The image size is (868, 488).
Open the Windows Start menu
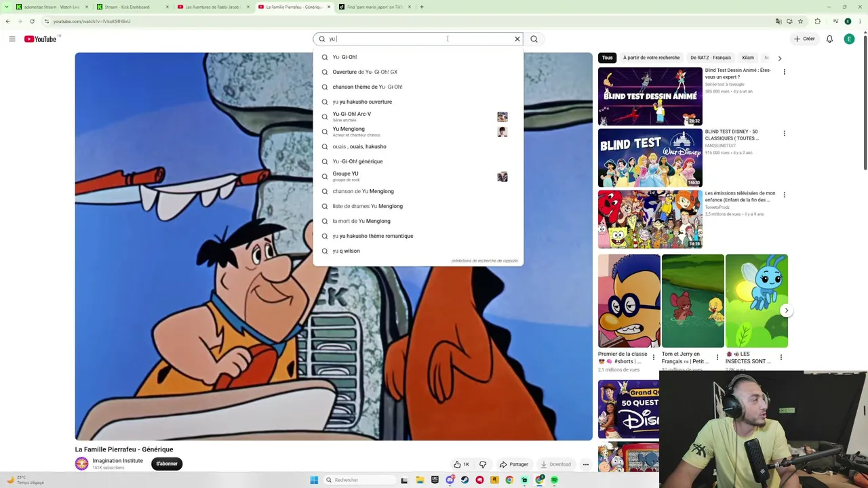pyautogui.click(x=314, y=480)
